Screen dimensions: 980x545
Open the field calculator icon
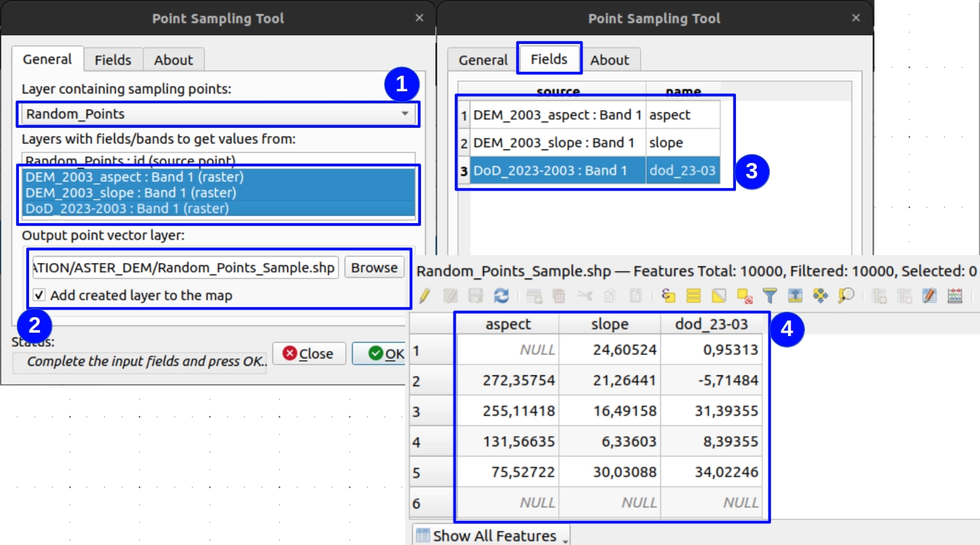[x=955, y=295]
